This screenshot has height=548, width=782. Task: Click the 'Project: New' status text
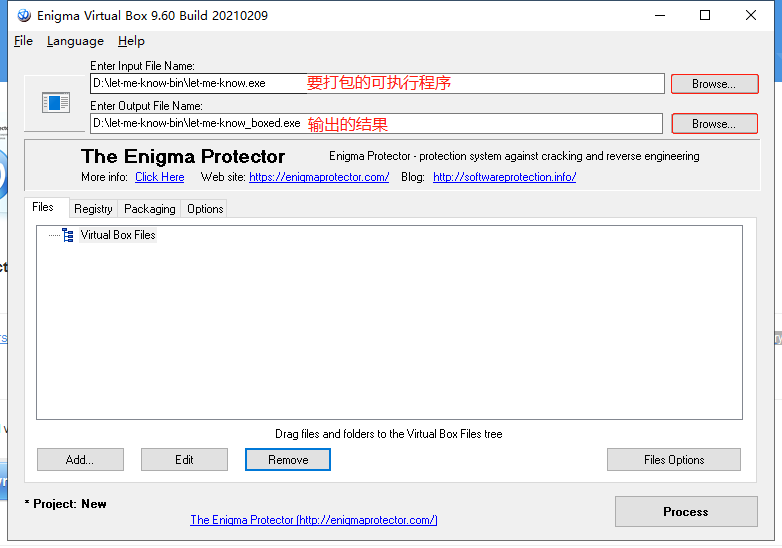(x=65, y=504)
